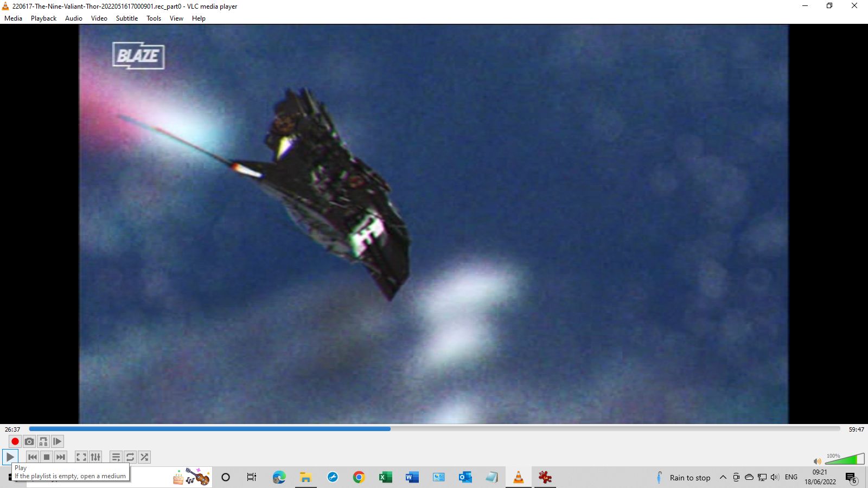Screen dimensions: 868x488
Task: Open the Audio menu options
Action: click(x=73, y=18)
